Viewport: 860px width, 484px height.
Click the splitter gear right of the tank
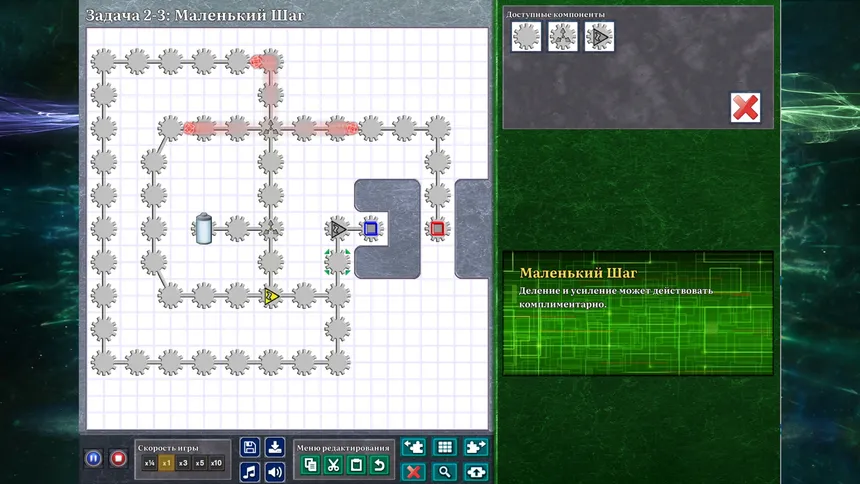[x=270, y=229]
